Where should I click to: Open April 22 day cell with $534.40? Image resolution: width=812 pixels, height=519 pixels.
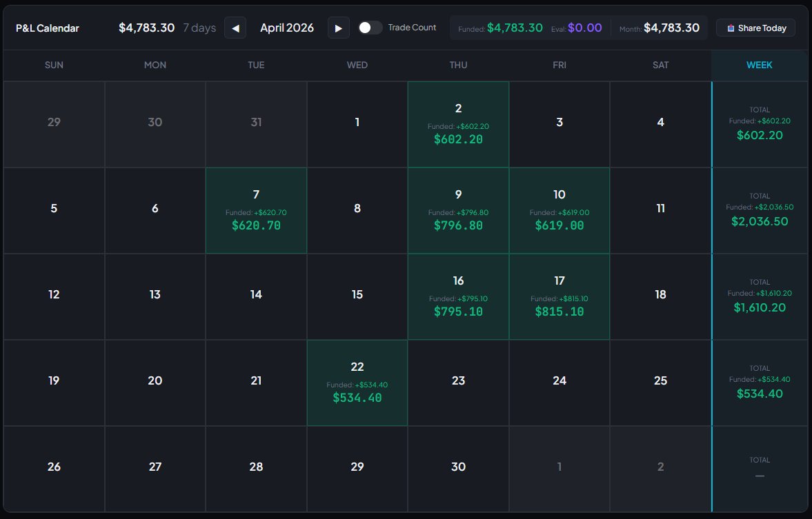(357, 383)
